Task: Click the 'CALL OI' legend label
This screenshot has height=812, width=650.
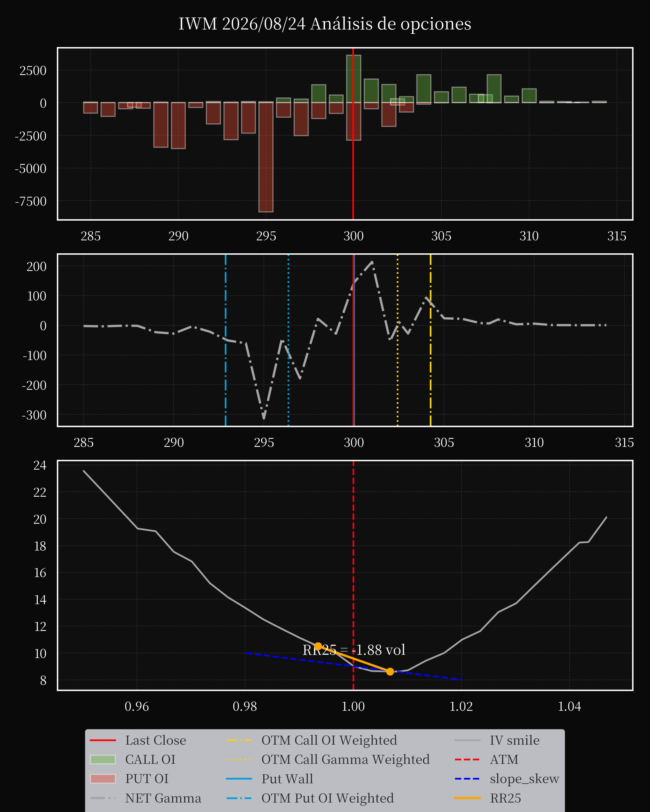Action: point(150,759)
